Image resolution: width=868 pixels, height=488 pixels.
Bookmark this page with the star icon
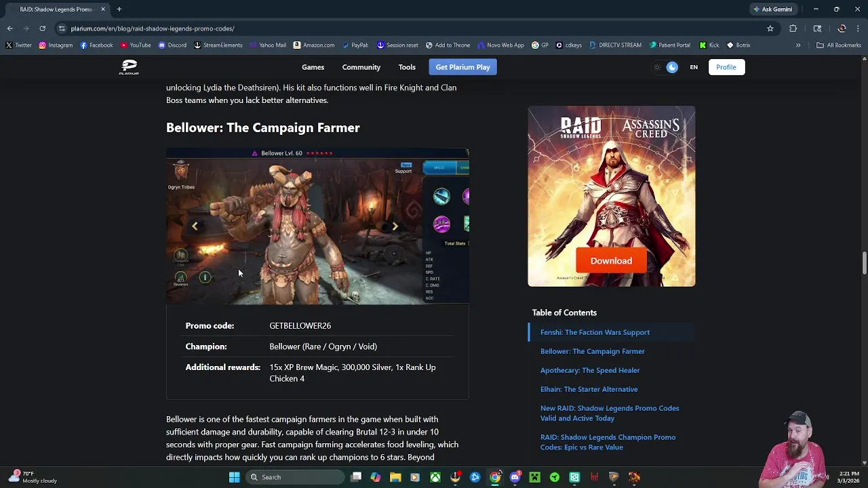770,28
